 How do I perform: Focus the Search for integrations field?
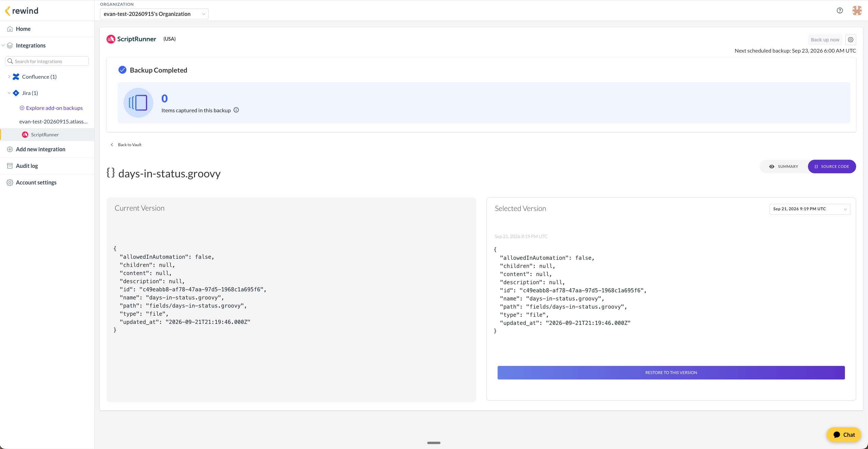47,61
